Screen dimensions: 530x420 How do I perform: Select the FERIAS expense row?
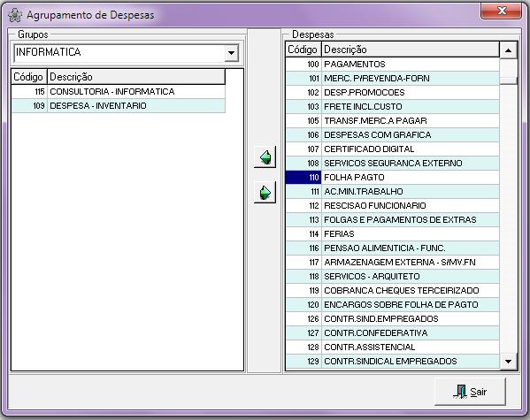point(393,233)
